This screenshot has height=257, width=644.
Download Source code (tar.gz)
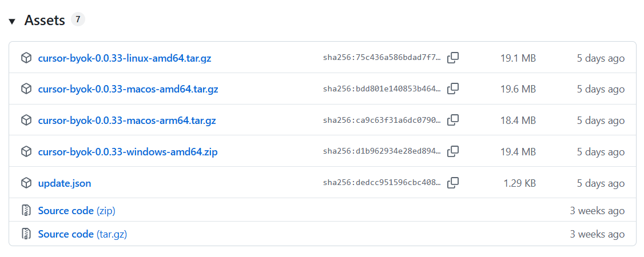[x=82, y=234]
